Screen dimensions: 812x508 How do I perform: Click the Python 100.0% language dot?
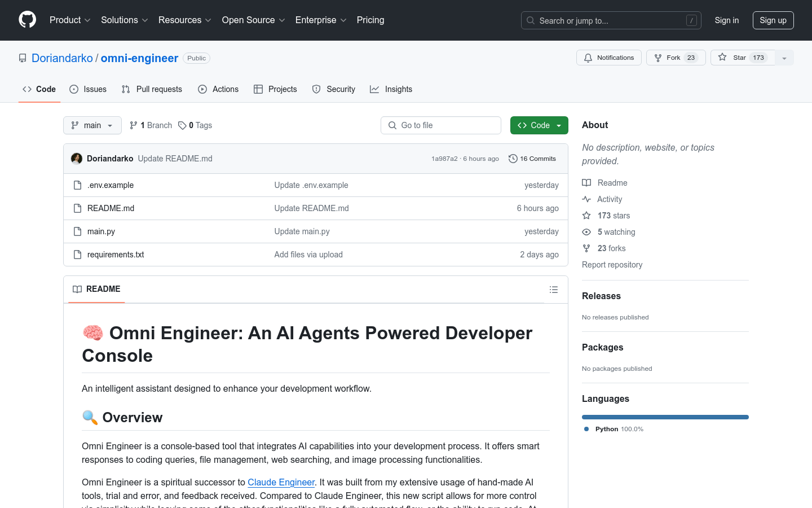tap(586, 429)
